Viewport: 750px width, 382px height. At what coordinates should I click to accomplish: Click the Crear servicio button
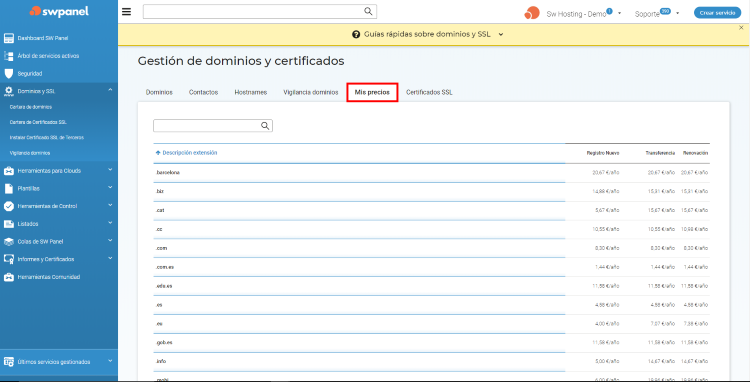717,13
